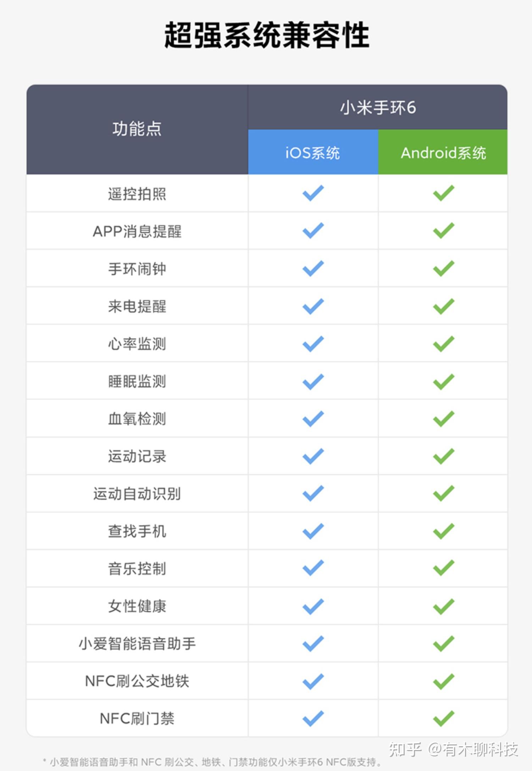
Task: Click the Android checkmark for 手环闹钟
Action: [444, 268]
